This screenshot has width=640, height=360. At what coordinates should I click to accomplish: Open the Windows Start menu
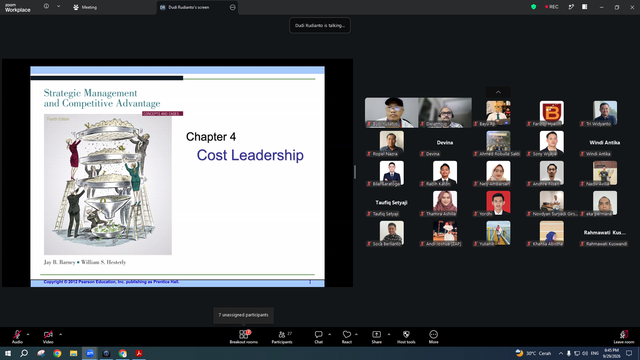point(8,353)
